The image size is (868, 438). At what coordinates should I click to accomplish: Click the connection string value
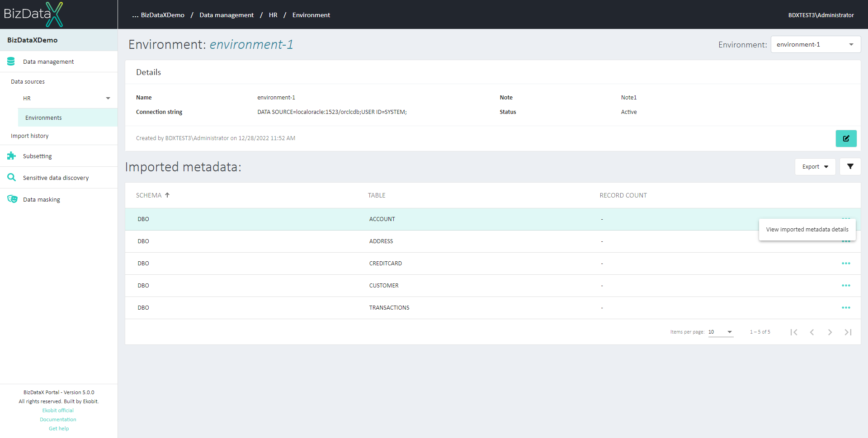[332, 112]
